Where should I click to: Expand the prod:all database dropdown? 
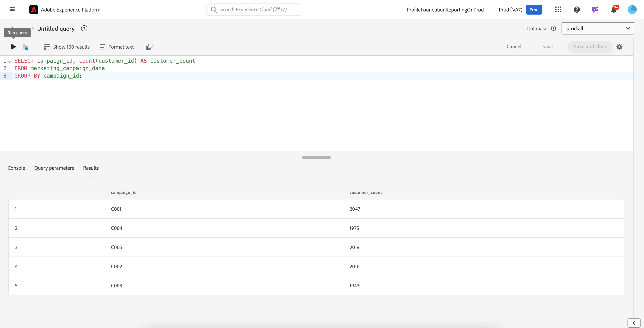(598, 29)
